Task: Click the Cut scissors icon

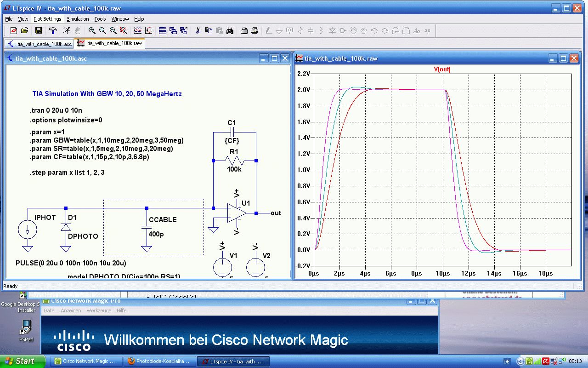Action: (x=198, y=31)
